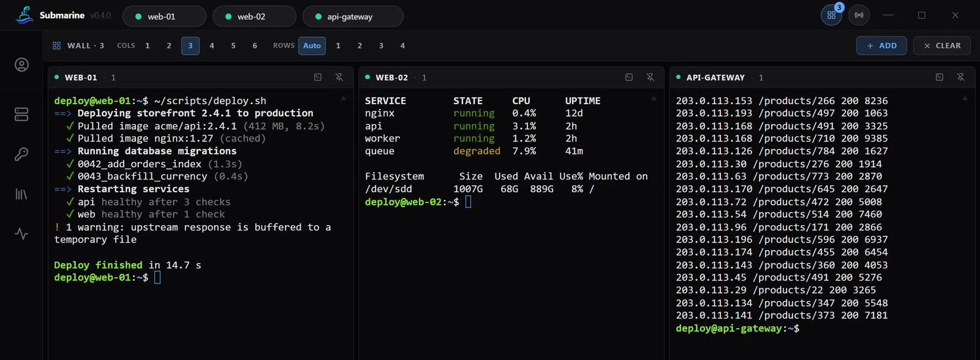The height and width of the screenshot is (360, 980).
Task: Focus the WEB-02 terminal prompt cursor
Action: (469, 202)
